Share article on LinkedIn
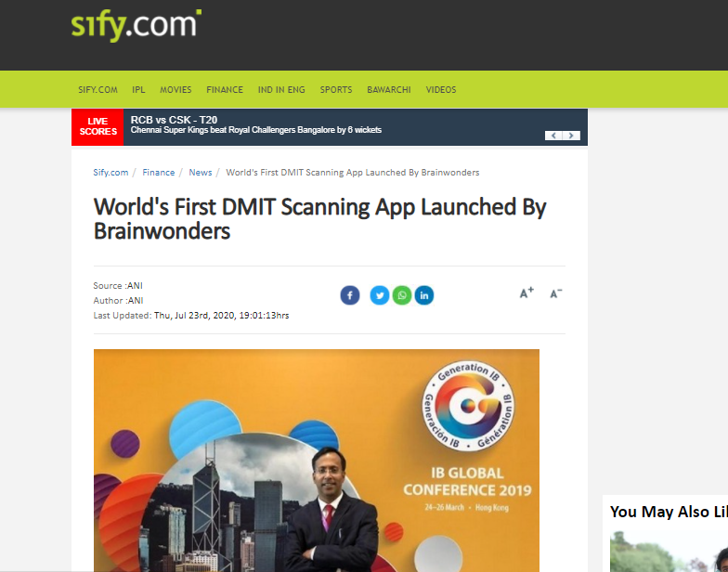This screenshot has height=572, width=728. (x=423, y=295)
